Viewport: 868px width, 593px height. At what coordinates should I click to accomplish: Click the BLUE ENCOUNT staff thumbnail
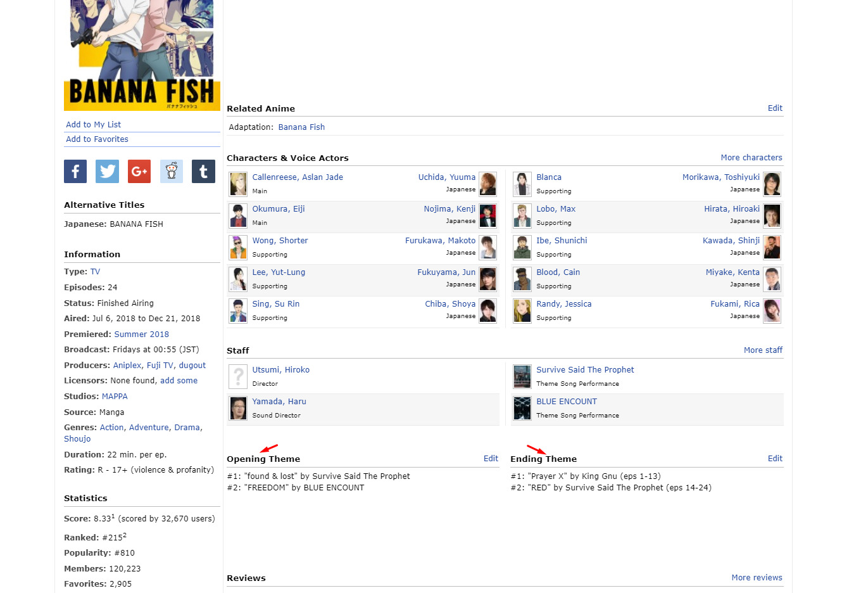pyautogui.click(x=522, y=409)
